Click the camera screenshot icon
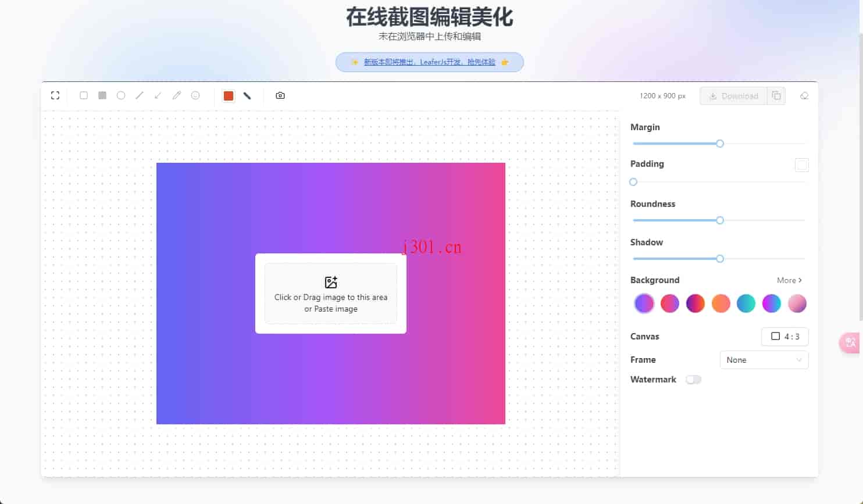The height and width of the screenshot is (504, 863). tap(280, 95)
